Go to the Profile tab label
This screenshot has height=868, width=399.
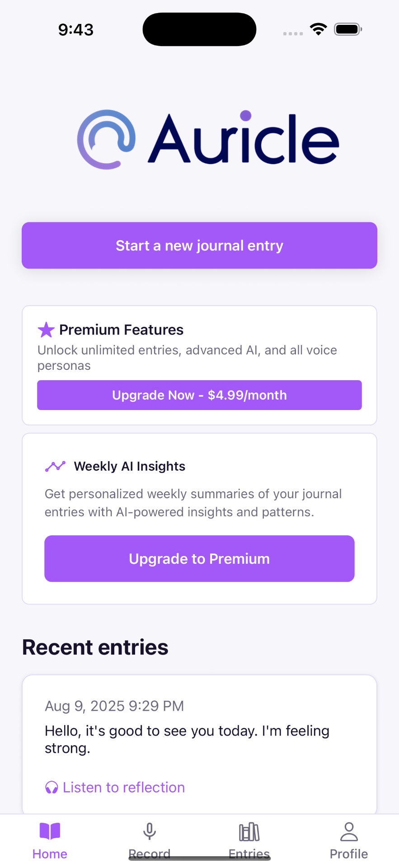[x=349, y=854]
